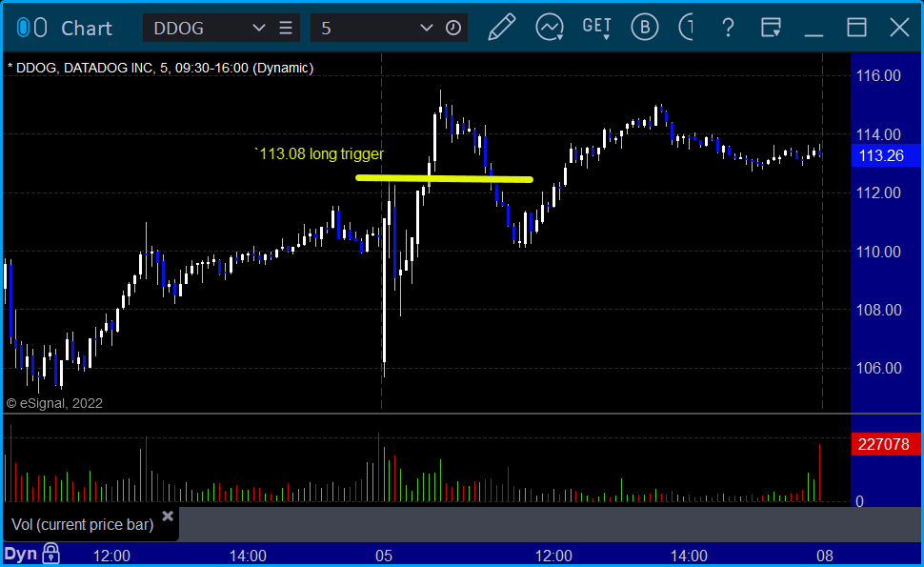Expand the interval 5 dropdown arrow
The height and width of the screenshot is (567, 924).
tap(427, 28)
